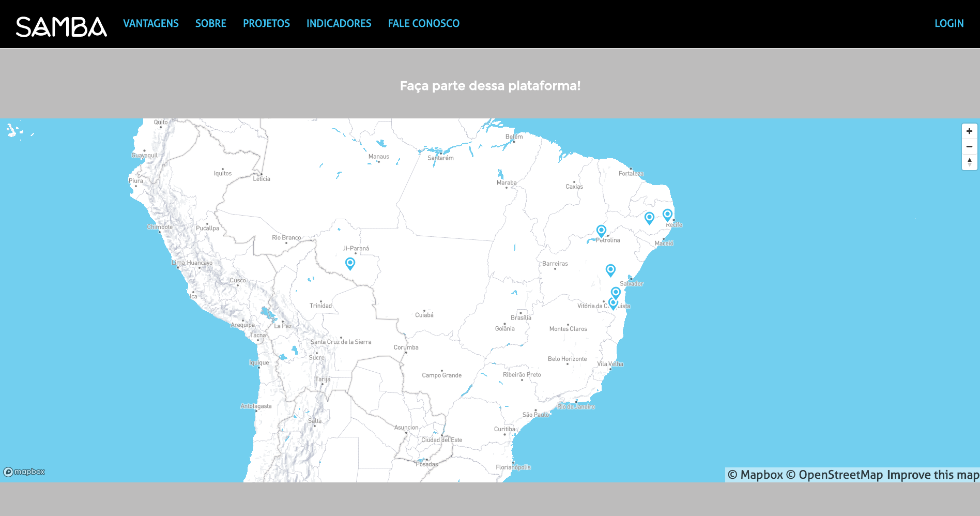
Task: Pick the marker just west of Recife's marker
Action: click(649, 218)
